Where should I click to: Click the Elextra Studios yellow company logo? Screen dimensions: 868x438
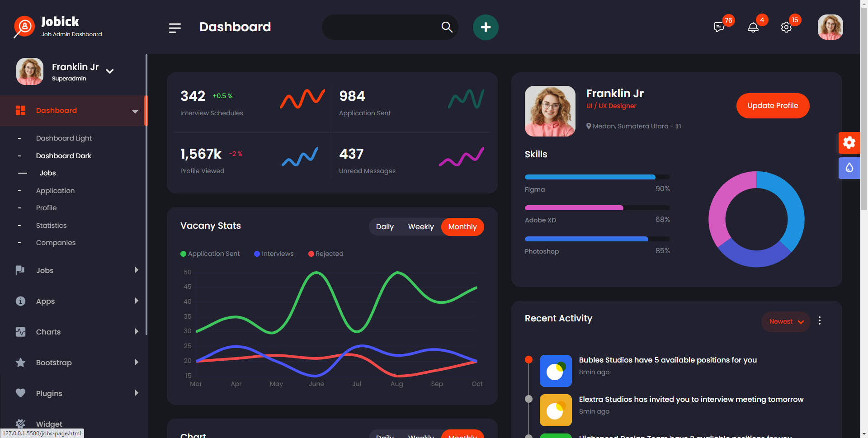556,410
